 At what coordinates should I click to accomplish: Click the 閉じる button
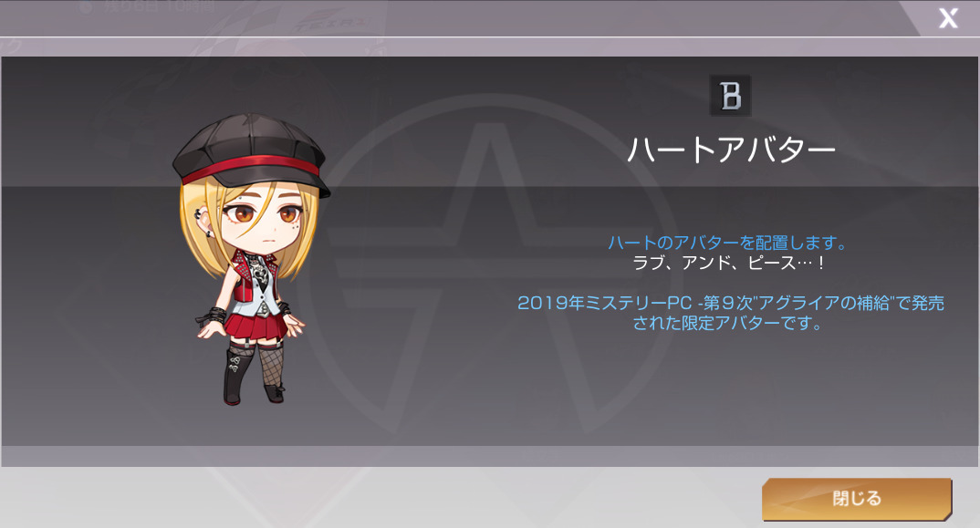857,499
